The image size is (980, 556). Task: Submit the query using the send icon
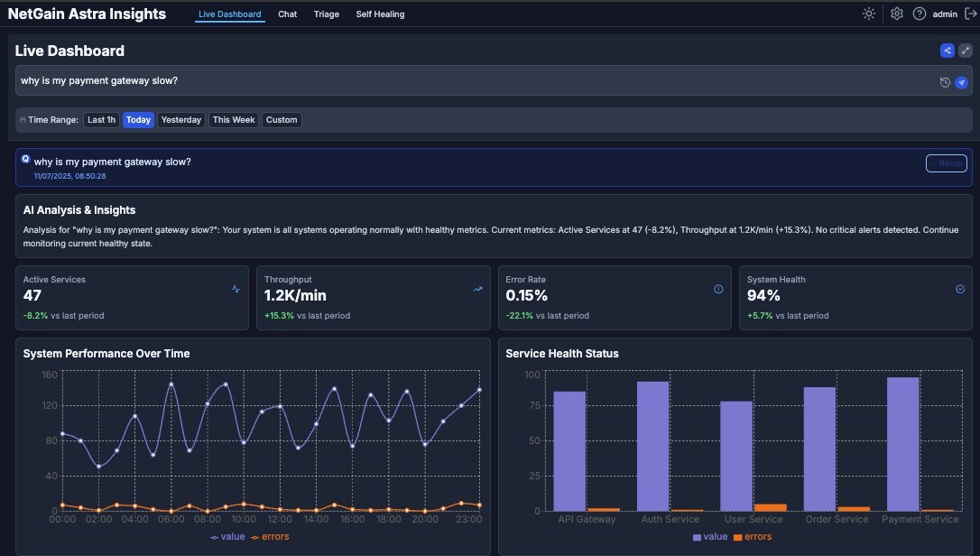click(961, 81)
